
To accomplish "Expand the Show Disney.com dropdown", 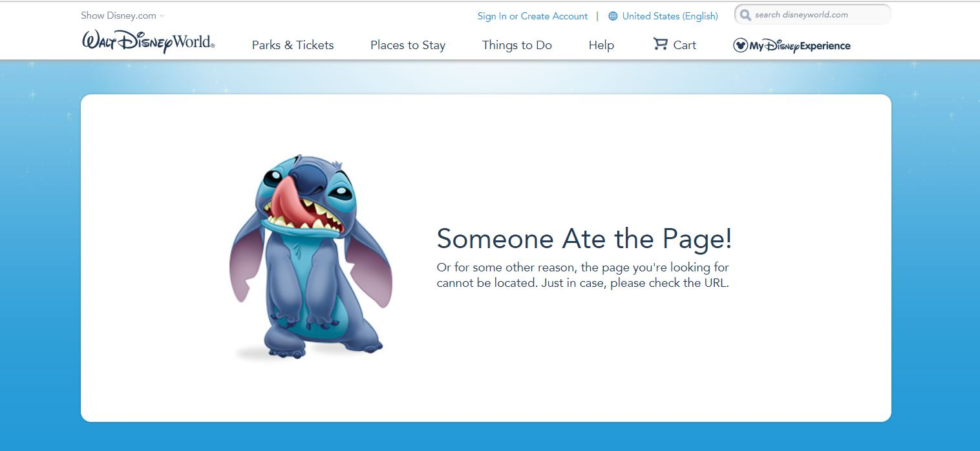I will (119, 16).
